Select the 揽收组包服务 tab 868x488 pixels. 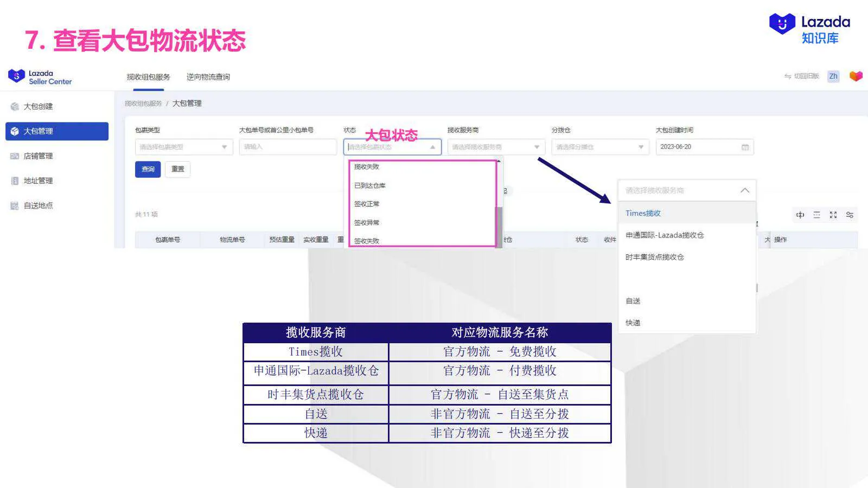tap(148, 76)
